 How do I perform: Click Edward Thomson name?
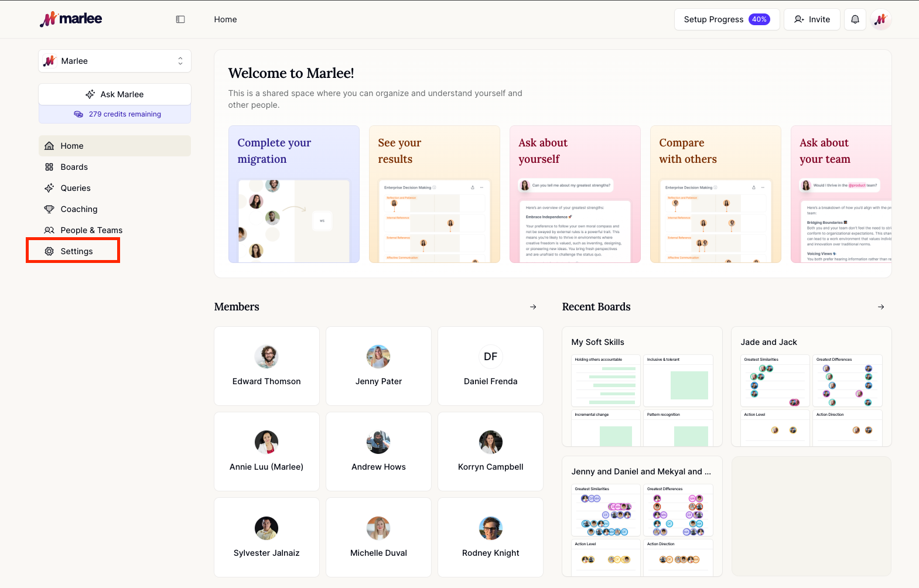(267, 381)
